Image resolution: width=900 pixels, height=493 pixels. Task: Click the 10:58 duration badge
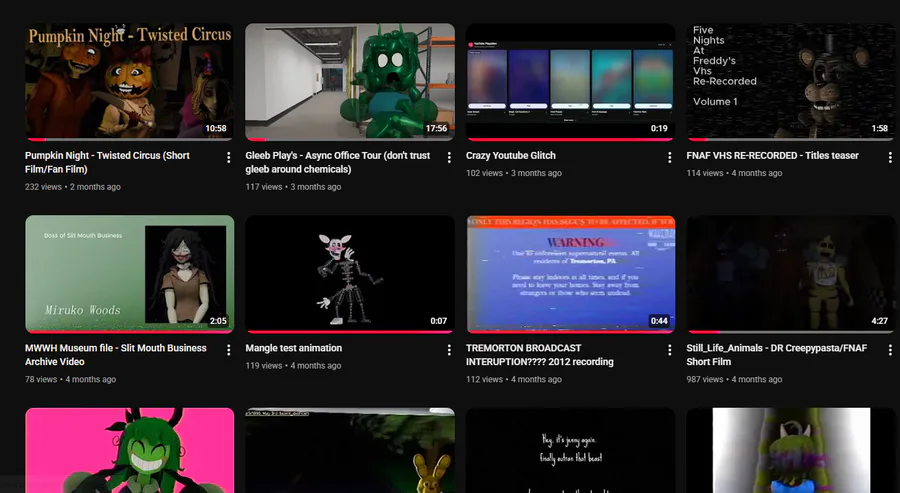pyautogui.click(x=216, y=129)
